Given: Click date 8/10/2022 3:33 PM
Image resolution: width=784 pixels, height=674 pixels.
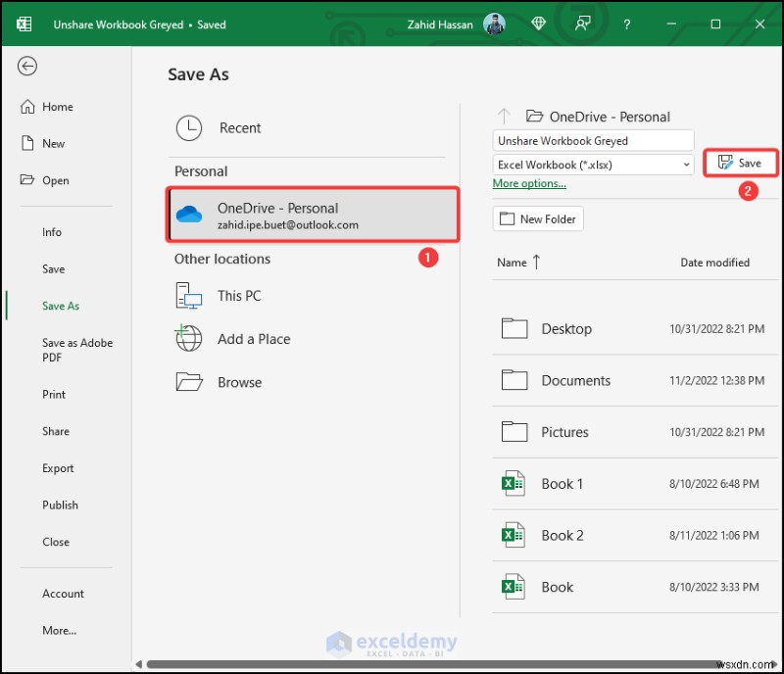Looking at the screenshot, I should [x=714, y=587].
